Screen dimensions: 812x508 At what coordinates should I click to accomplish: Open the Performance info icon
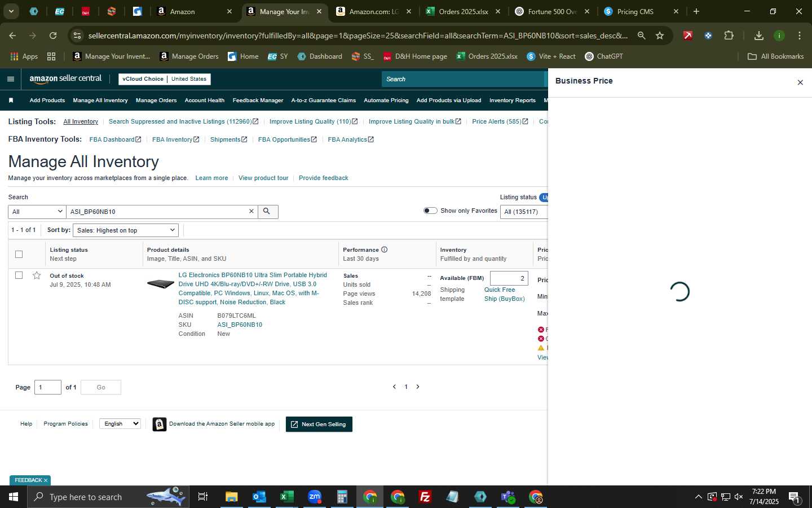pos(384,249)
